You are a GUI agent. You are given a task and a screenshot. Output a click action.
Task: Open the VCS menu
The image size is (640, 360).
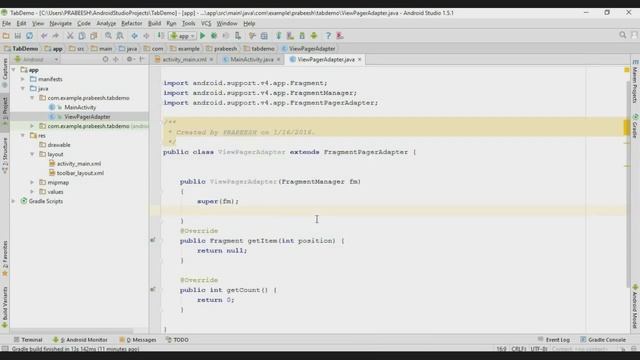(206, 24)
